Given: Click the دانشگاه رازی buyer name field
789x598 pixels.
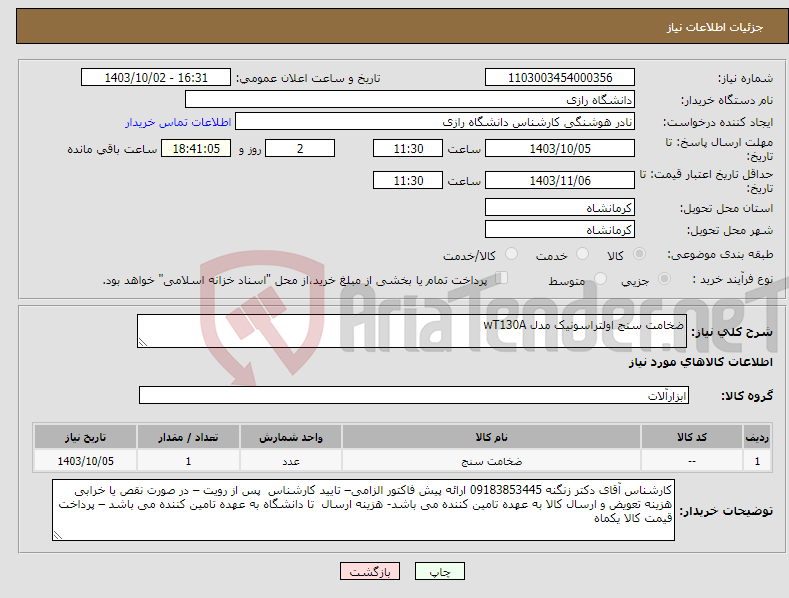Looking at the screenshot, I should [x=410, y=99].
